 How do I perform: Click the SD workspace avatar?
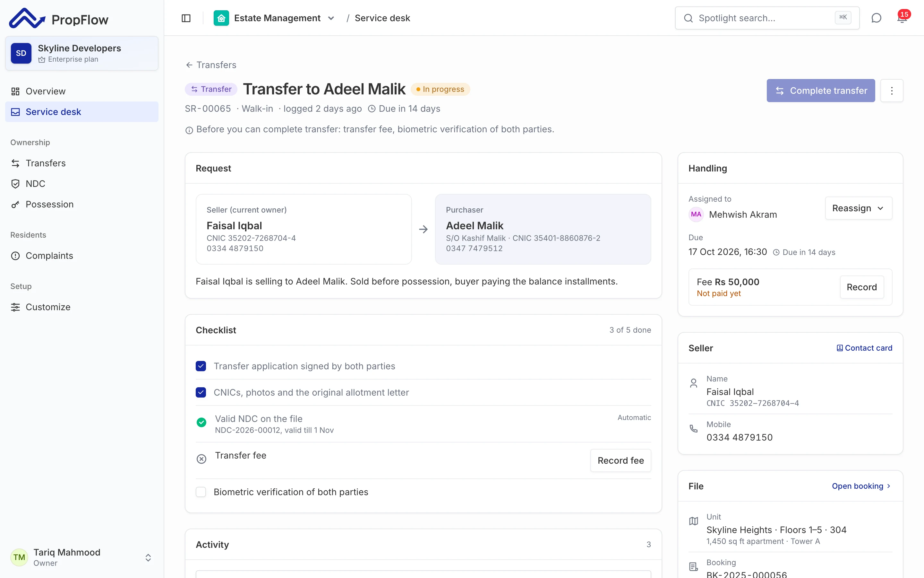[x=21, y=53]
